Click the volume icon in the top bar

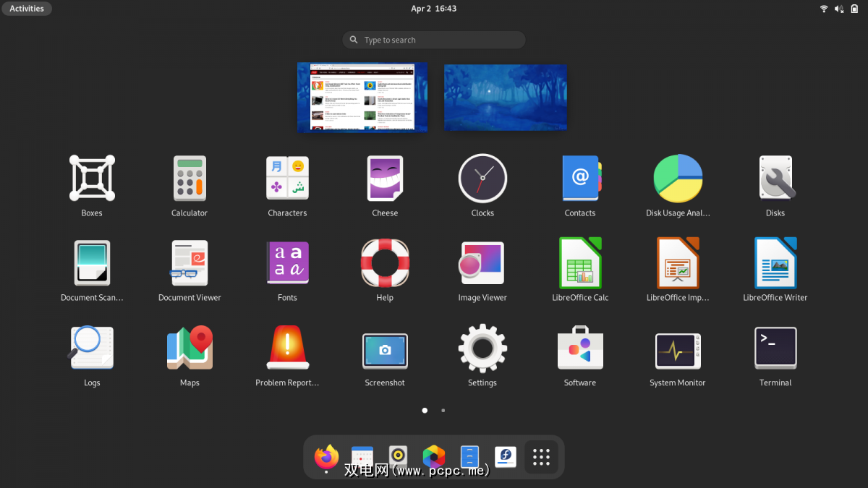coord(839,9)
